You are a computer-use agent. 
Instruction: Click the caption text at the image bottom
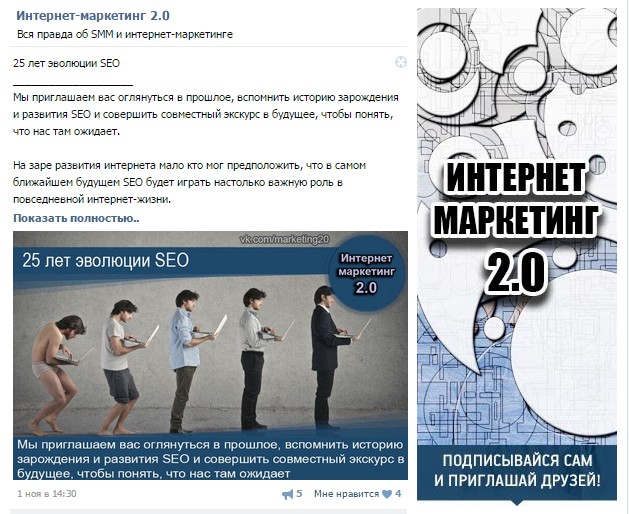(x=210, y=459)
